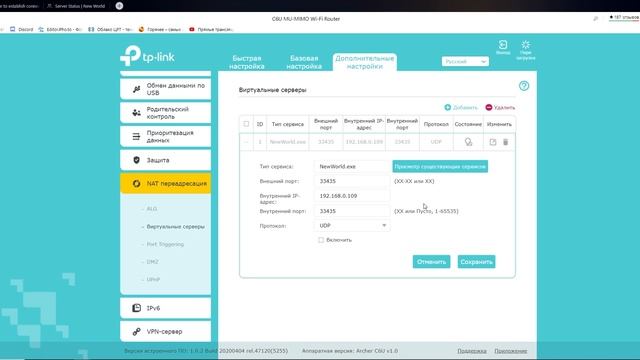The image size is (640, 360).
Task: Click the VPN-сервер key icon
Action: pos(136,331)
